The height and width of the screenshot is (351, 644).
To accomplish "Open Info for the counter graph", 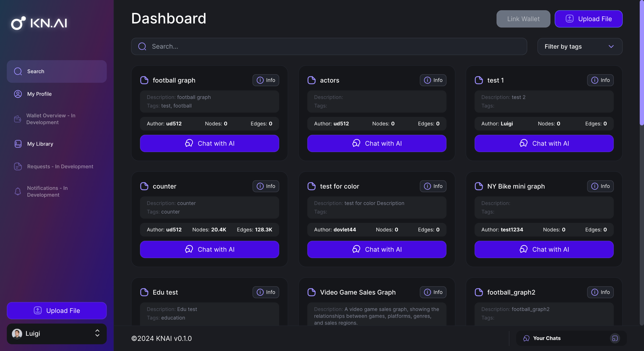I will [266, 186].
